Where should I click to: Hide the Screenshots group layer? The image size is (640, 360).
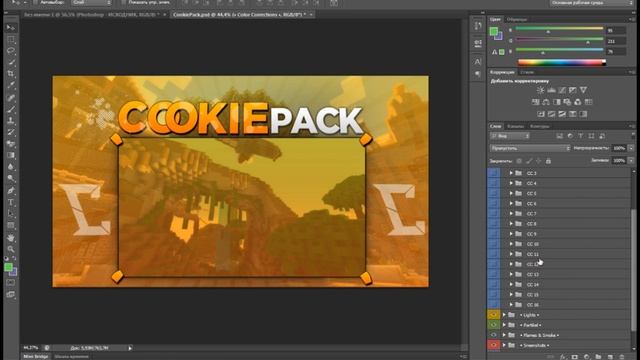click(x=493, y=345)
